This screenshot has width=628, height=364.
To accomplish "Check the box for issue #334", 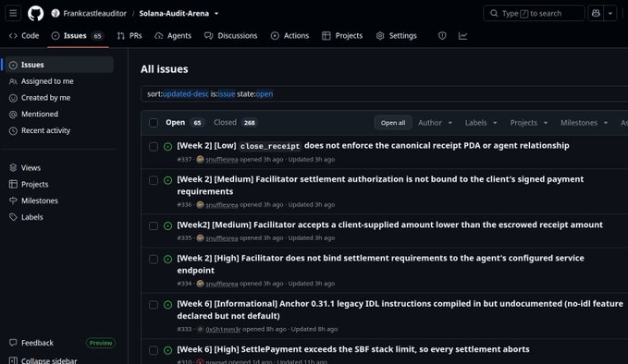I will tap(154, 259).
